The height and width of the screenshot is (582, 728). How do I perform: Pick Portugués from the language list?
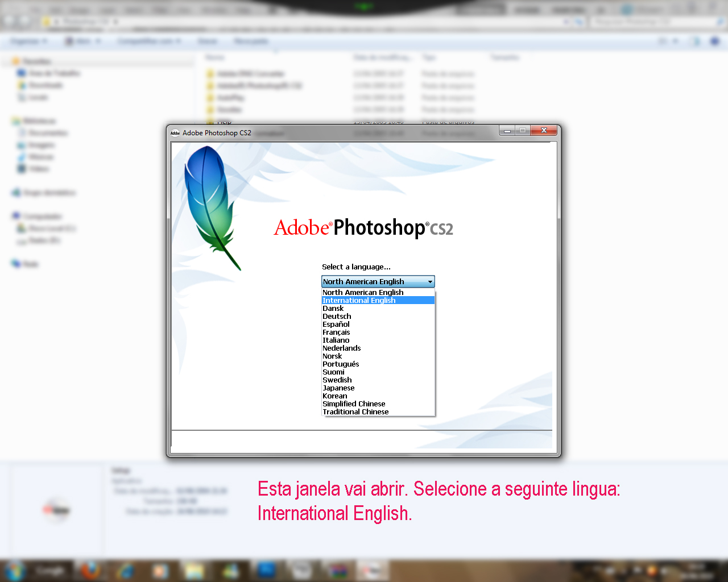[x=378, y=364]
